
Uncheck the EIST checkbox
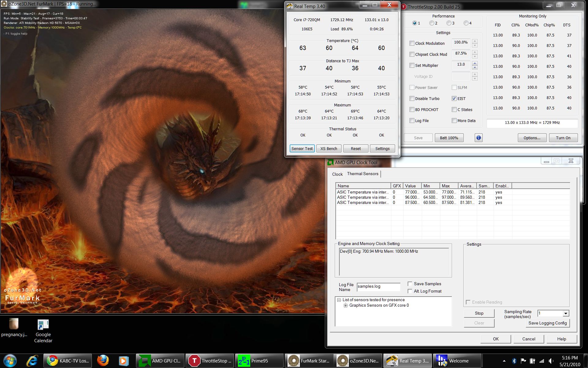(454, 98)
